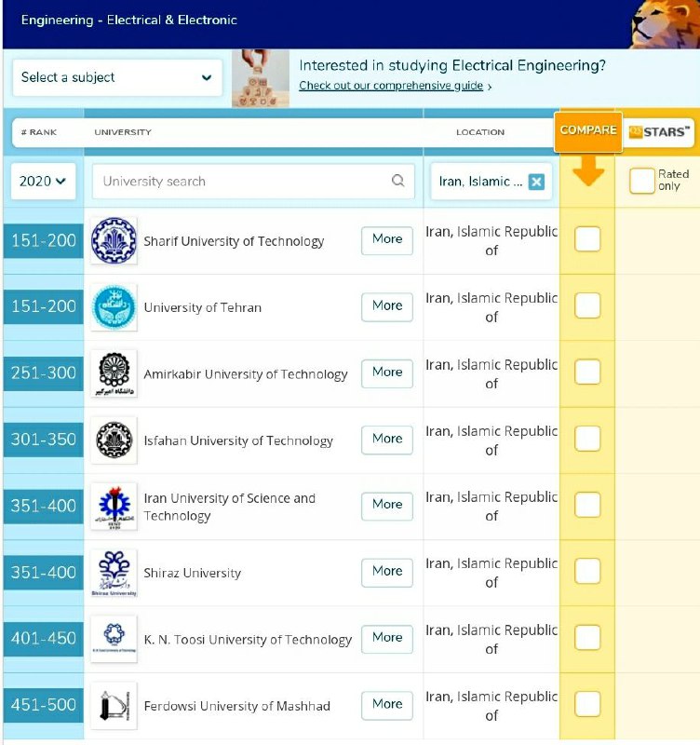Tick compare checkbox for K. N. Toosi University
700x745 pixels.
(x=587, y=637)
